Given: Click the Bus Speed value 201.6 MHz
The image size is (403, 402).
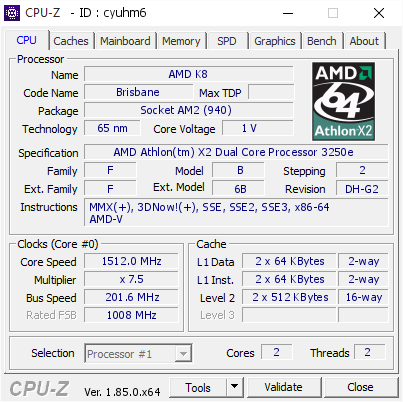Looking at the screenshot, I should [131, 297].
